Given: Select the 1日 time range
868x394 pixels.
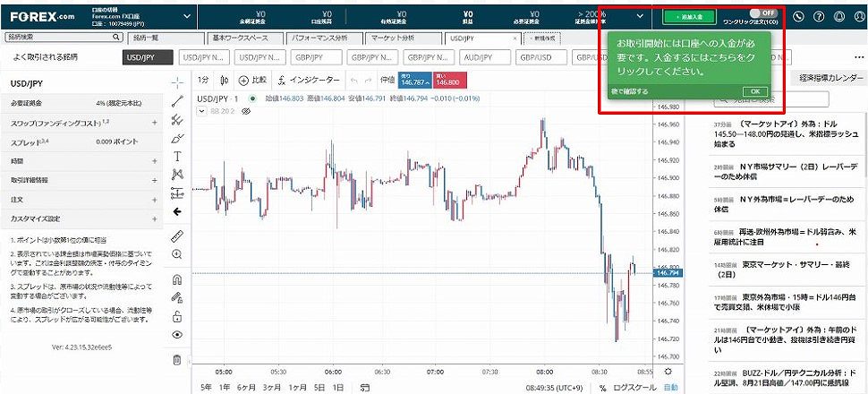Looking at the screenshot, I should click(337, 387).
